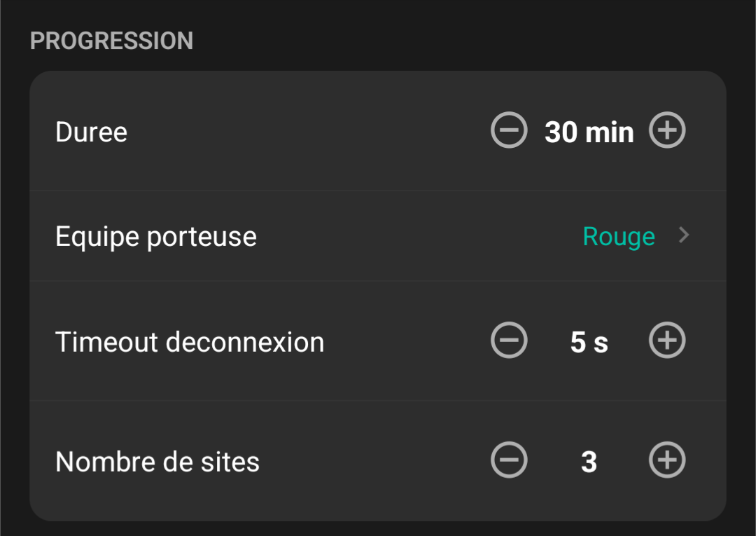Click the minus icon for Timeout deconnexion
Viewport: 756px width, 536px height.
pyautogui.click(x=509, y=341)
